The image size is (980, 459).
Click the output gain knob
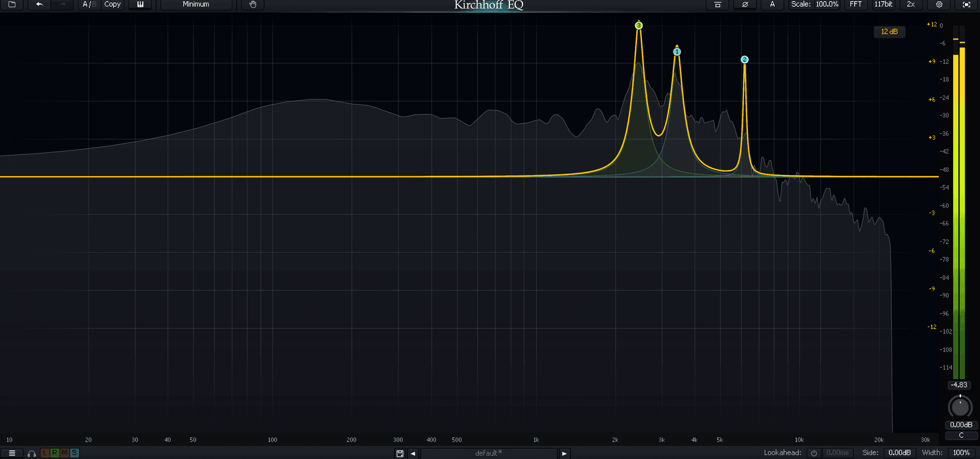960,407
